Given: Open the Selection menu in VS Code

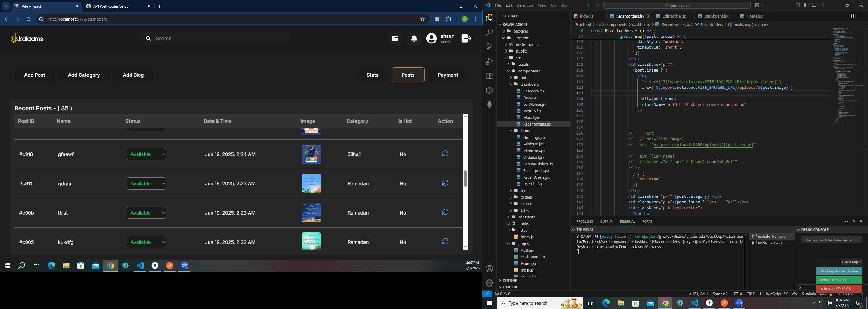Looking at the screenshot, I should 525,5.
